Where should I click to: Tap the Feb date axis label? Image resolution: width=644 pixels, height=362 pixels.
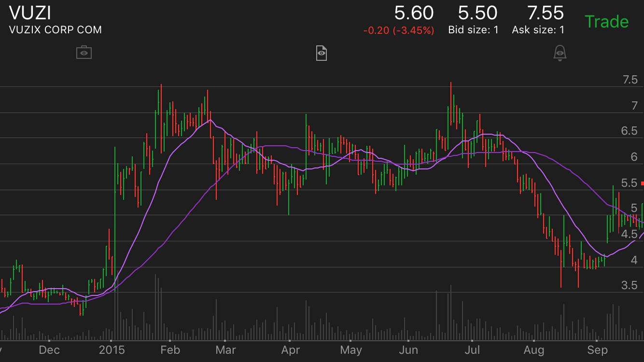point(170,350)
